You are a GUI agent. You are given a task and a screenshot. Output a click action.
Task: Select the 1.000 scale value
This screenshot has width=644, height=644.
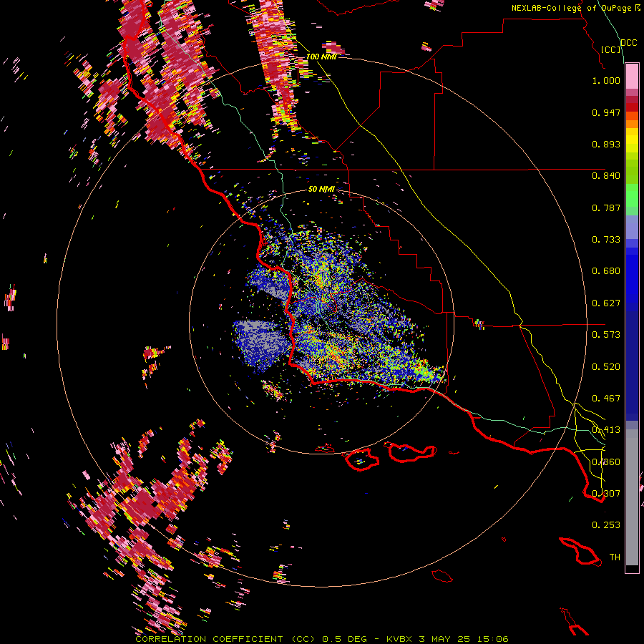[x=606, y=80]
